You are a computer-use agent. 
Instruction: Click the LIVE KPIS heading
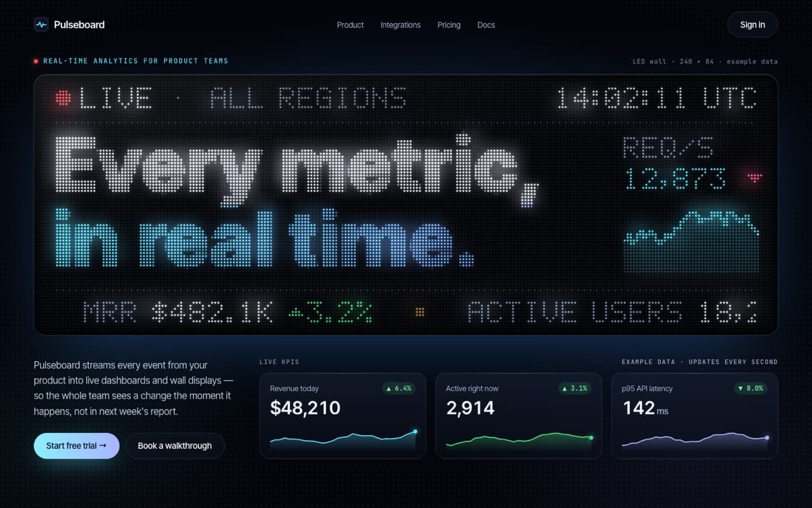pos(279,362)
